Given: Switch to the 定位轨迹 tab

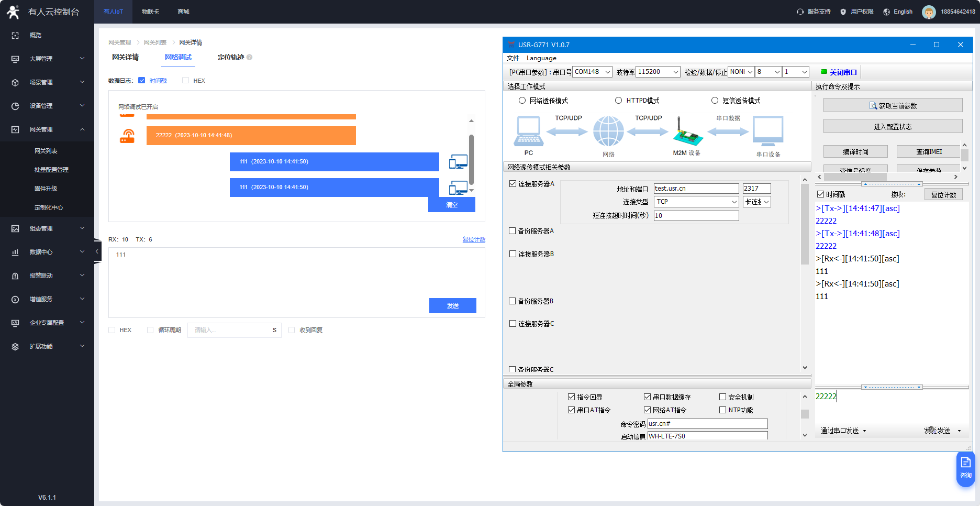Looking at the screenshot, I should tap(231, 58).
